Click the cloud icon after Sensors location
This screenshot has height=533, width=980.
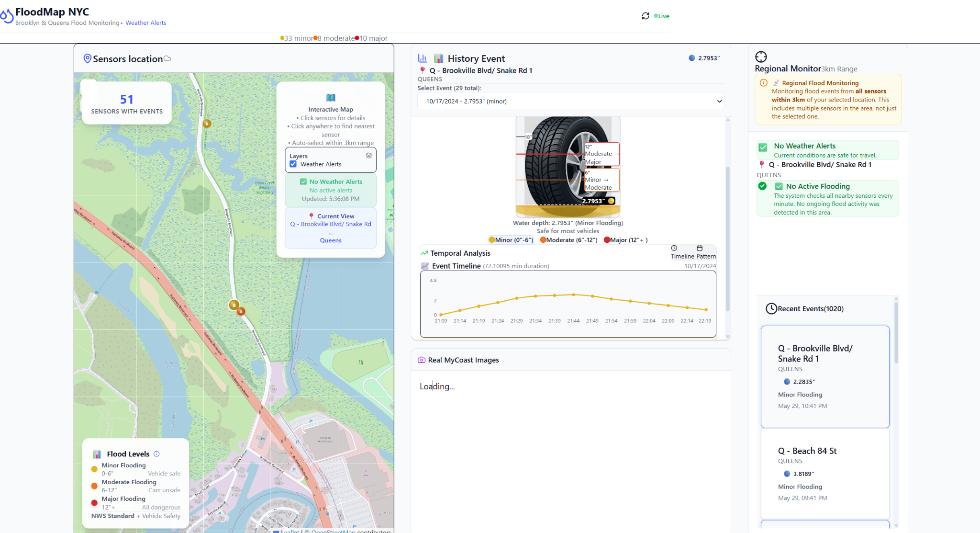(x=167, y=58)
